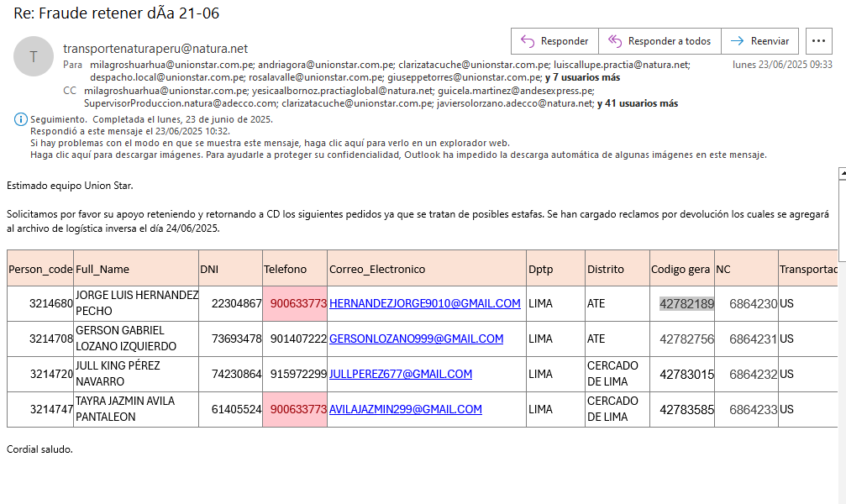This screenshot has width=846, height=504.
Task: Click the Correo_Electronico column header
Action: pos(377,270)
